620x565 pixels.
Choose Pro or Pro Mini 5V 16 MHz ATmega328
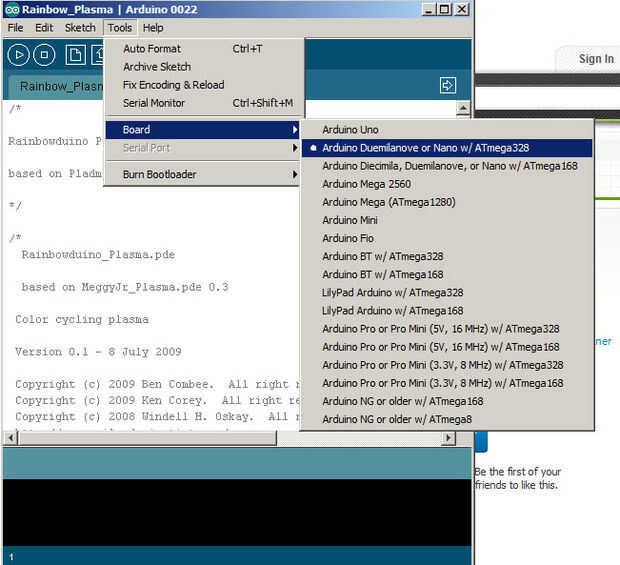pos(447,329)
